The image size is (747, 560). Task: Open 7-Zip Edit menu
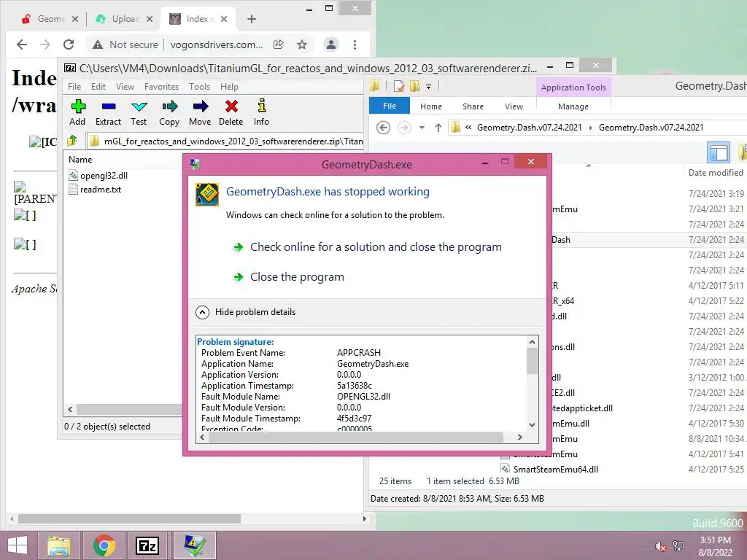(98, 87)
